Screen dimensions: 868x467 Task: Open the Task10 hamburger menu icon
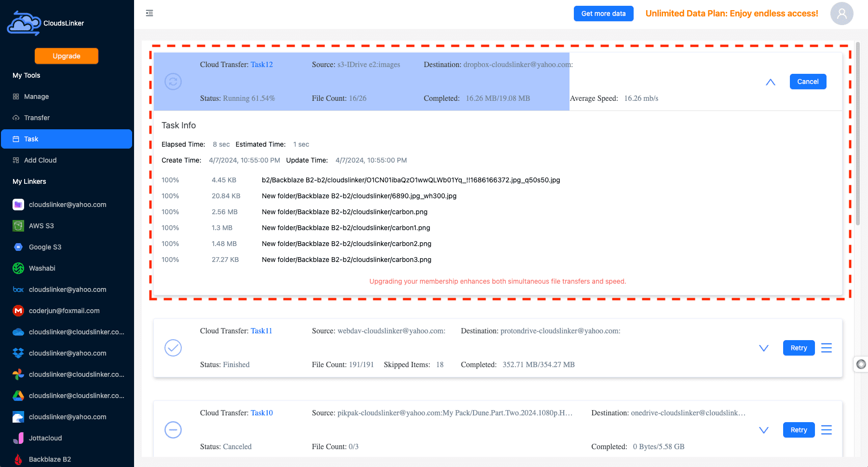click(x=827, y=430)
